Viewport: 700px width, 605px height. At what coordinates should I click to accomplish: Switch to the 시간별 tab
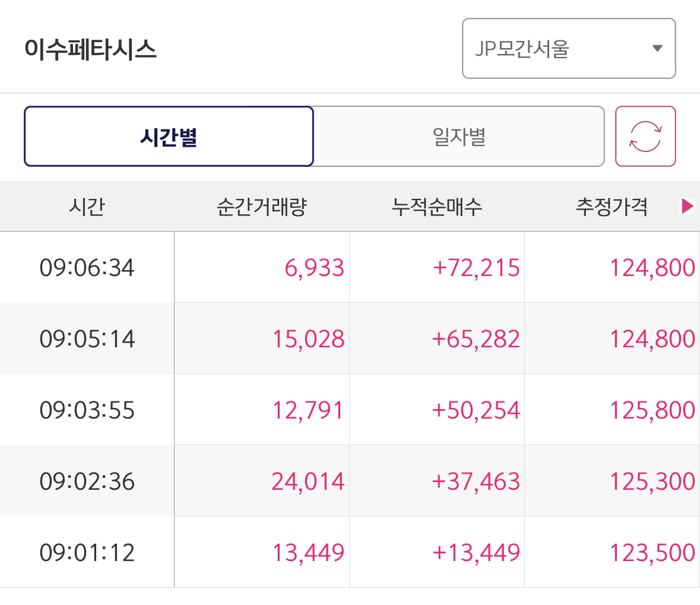pyautogui.click(x=169, y=137)
